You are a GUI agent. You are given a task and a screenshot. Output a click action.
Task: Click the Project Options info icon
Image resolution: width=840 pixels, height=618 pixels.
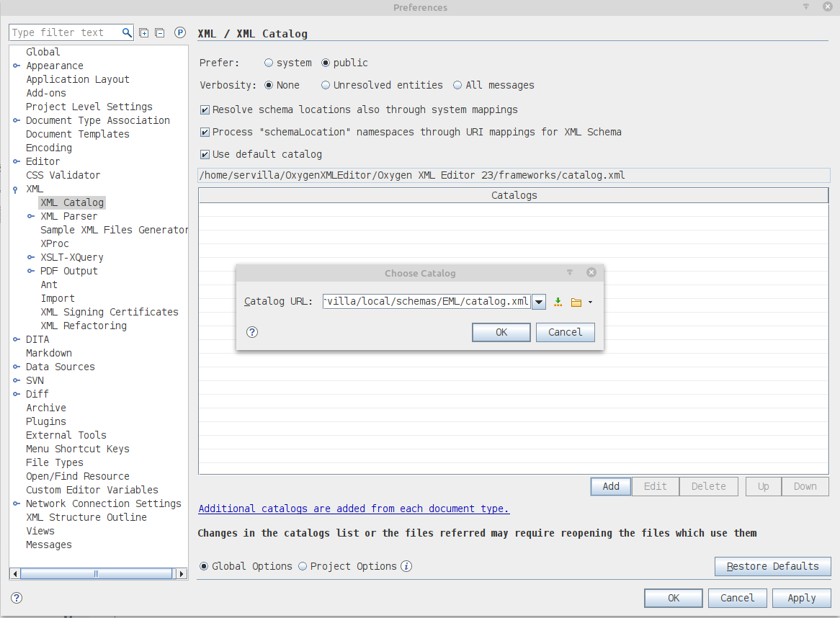pos(406,566)
